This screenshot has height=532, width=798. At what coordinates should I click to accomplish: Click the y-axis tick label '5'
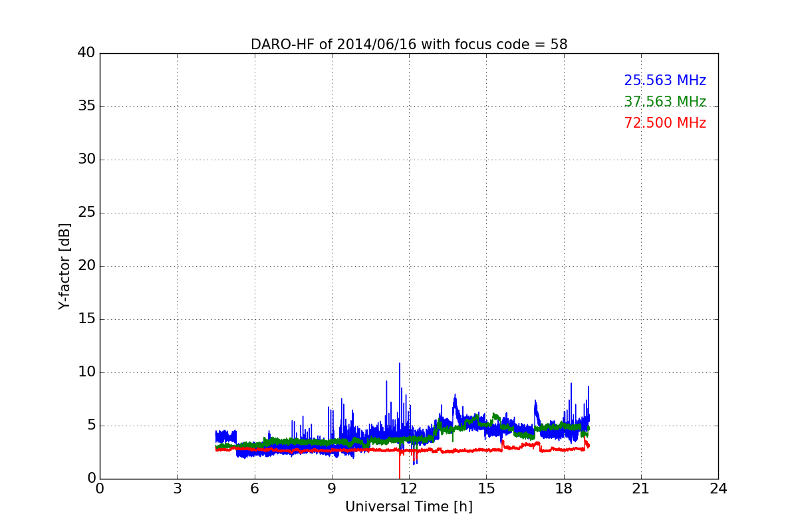click(91, 426)
